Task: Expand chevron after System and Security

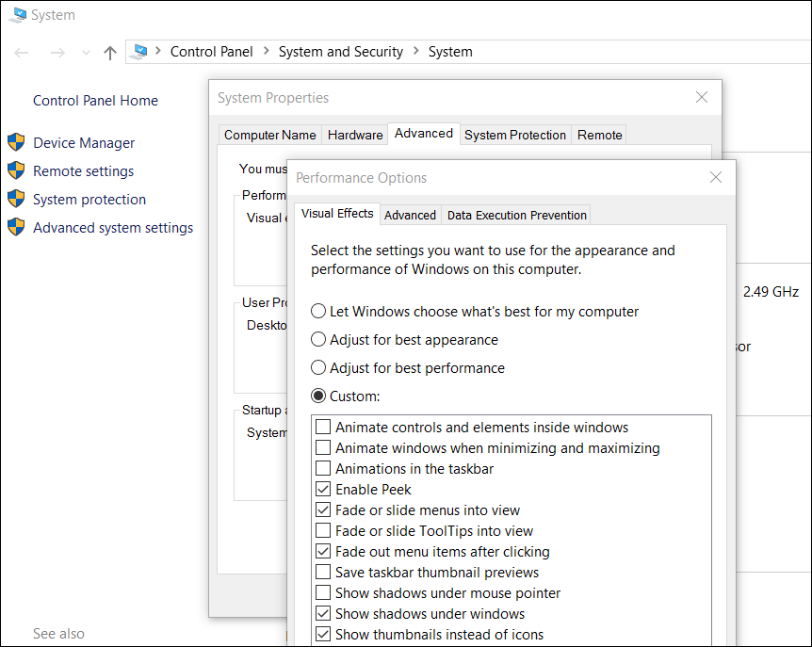Action: (415, 51)
